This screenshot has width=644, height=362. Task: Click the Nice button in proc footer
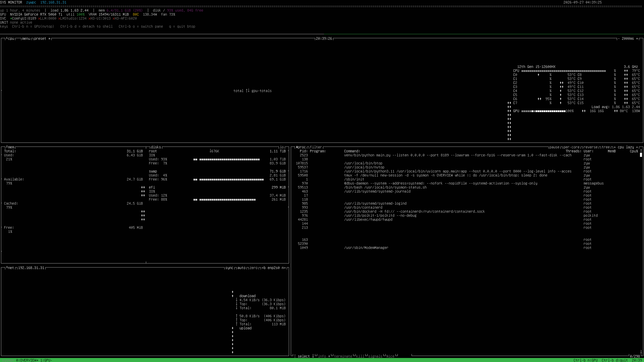tap(390, 356)
